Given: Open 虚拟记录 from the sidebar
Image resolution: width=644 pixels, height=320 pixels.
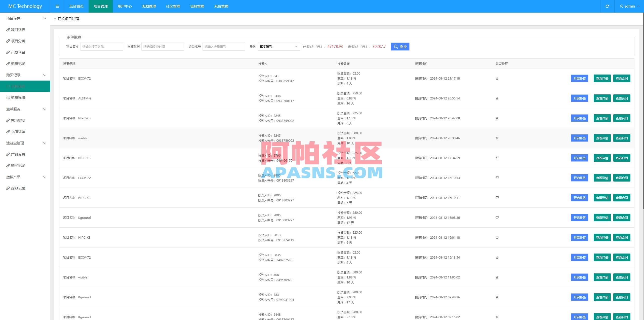Looking at the screenshot, I should [x=18, y=188].
